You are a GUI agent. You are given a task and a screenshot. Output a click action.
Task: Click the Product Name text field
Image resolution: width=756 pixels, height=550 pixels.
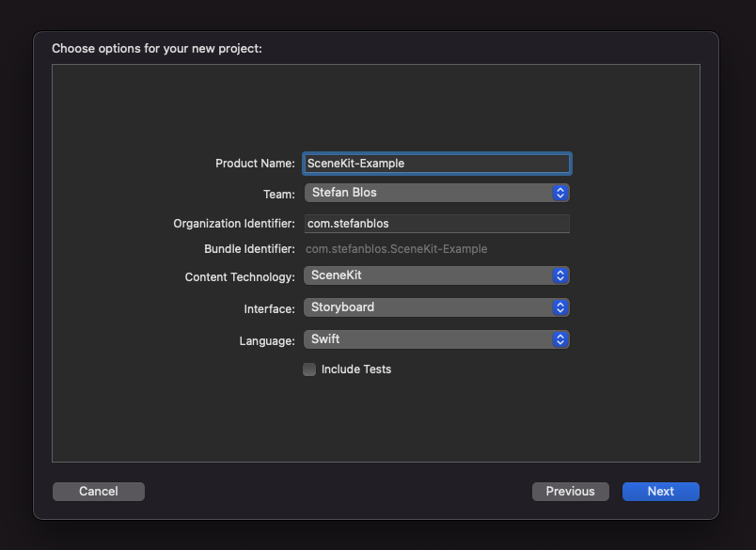point(437,163)
